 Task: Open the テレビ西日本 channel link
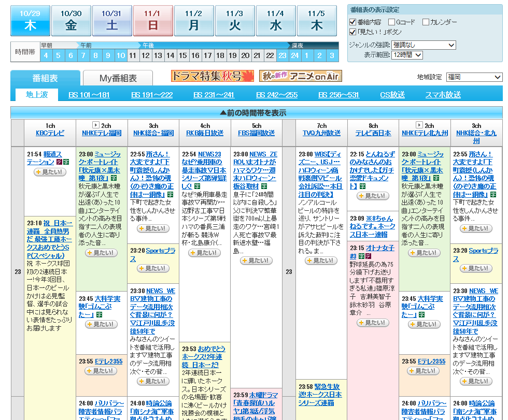pos(373,133)
